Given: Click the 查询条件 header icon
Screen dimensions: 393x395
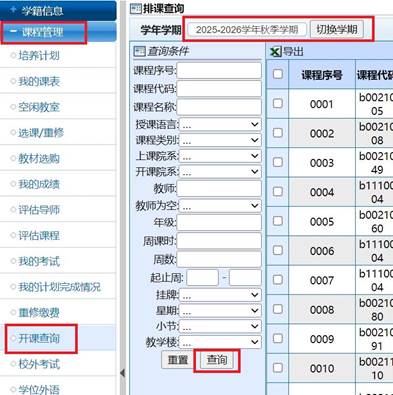Looking at the screenshot, I should 139,51.
